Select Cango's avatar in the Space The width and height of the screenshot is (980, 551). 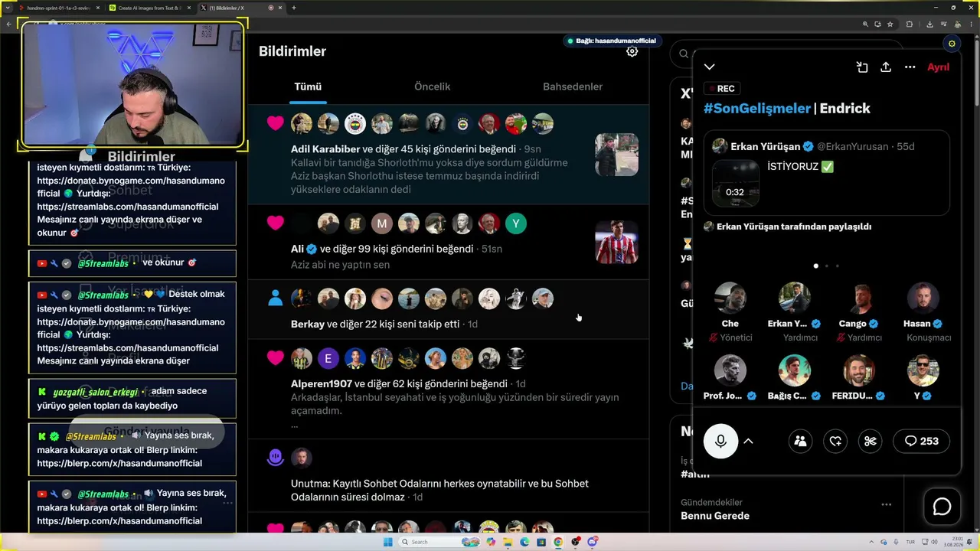pos(858,298)
